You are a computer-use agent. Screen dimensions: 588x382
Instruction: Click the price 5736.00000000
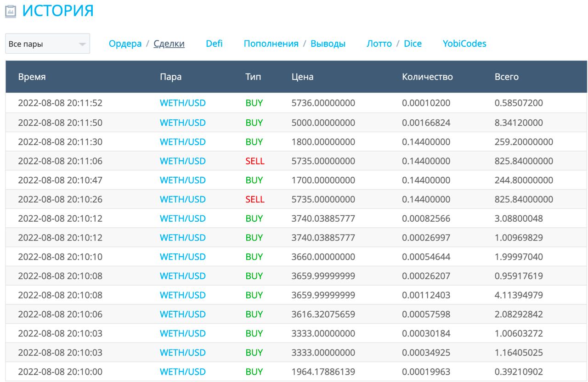point(323,103)
